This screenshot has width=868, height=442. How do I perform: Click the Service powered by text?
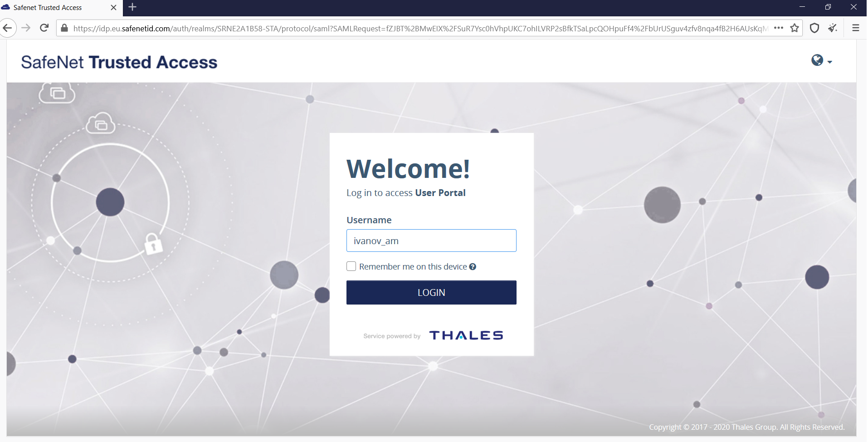coord(392,336)
